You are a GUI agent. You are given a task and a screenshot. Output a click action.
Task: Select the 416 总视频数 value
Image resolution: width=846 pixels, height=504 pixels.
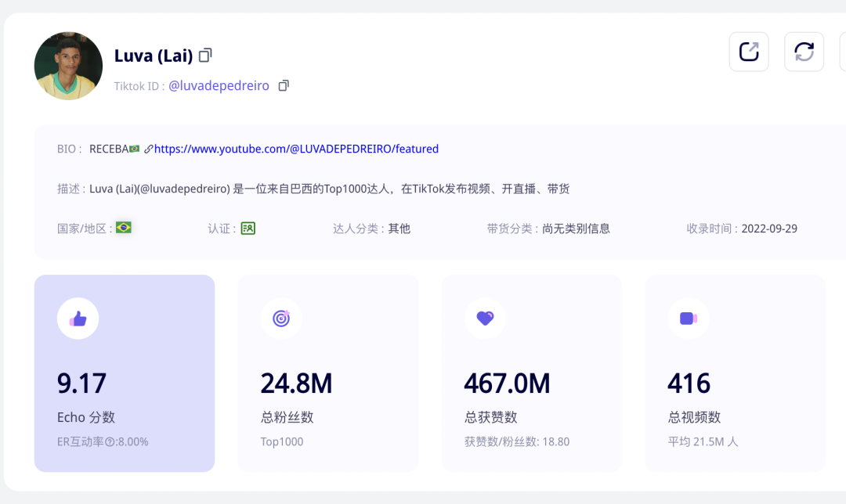point(689,383)
